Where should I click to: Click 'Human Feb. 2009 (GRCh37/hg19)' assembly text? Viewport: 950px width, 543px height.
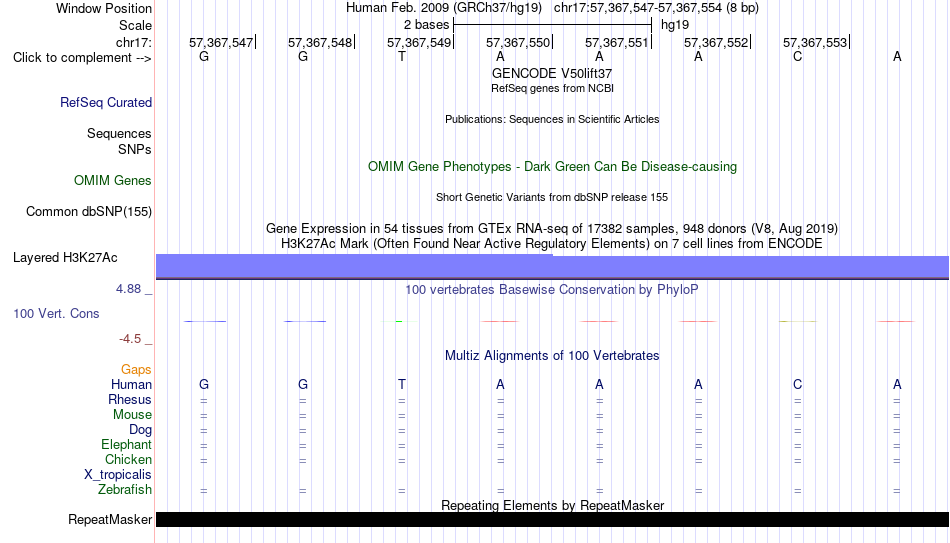pos(444,8)
